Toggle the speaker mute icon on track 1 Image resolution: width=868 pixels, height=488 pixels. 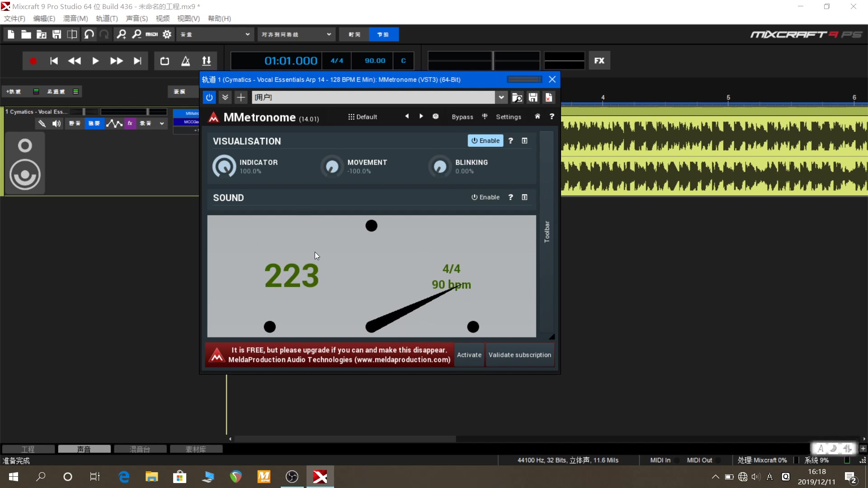56,123
